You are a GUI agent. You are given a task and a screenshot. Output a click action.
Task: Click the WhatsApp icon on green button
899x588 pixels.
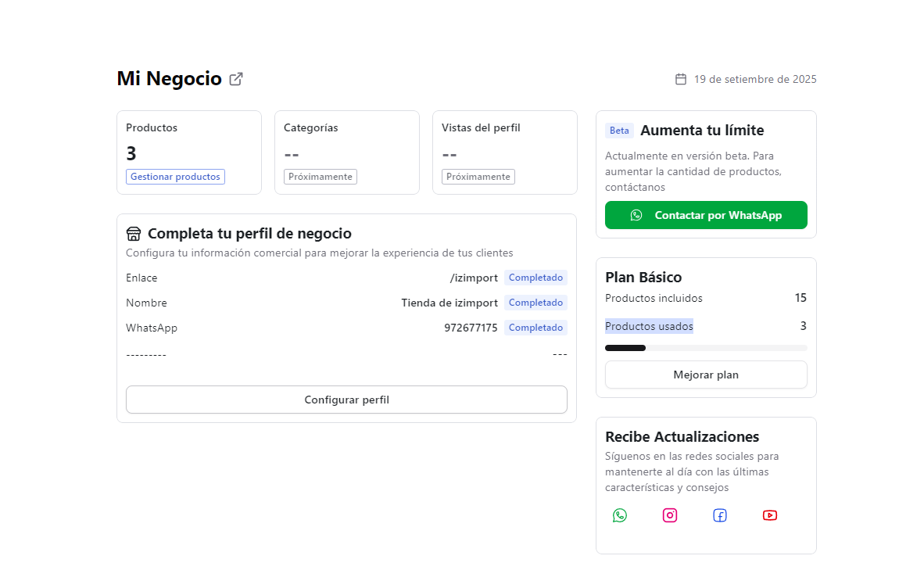point(637,215)
